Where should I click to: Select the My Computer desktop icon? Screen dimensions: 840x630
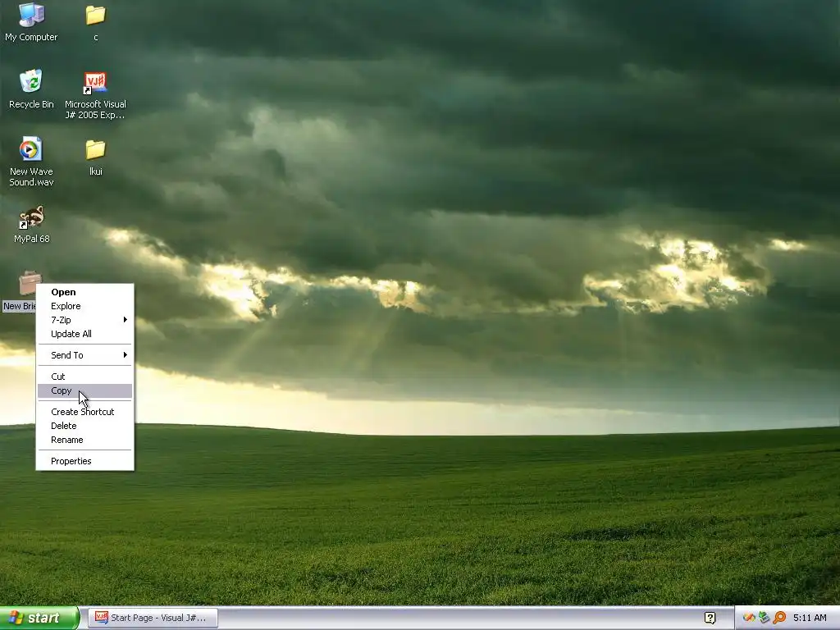pyautogui.click(x=31, y=21)
